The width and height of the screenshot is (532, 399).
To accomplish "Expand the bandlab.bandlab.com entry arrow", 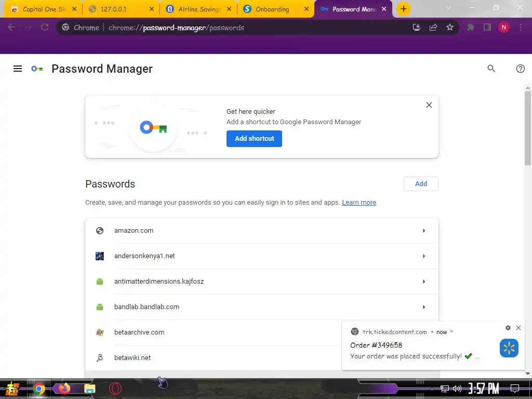I will (x=424, y=307).
